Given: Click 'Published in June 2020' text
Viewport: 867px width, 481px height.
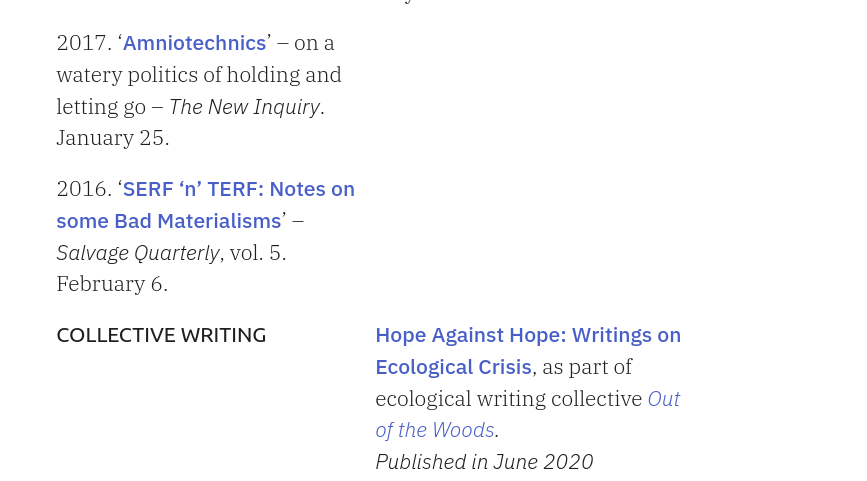Looking at the screenshot, I should (484, 462).
